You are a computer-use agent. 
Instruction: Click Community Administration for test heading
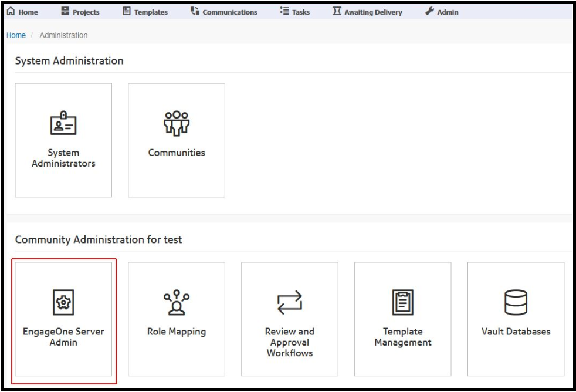coord(99,239)
